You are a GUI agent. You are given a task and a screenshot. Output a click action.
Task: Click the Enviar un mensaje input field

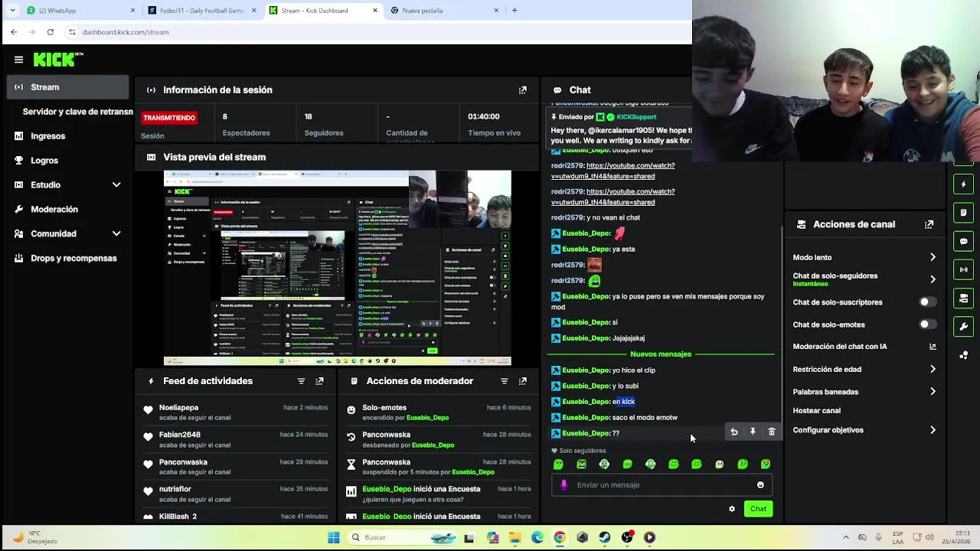pyautogui.click(x=662, y=484)
